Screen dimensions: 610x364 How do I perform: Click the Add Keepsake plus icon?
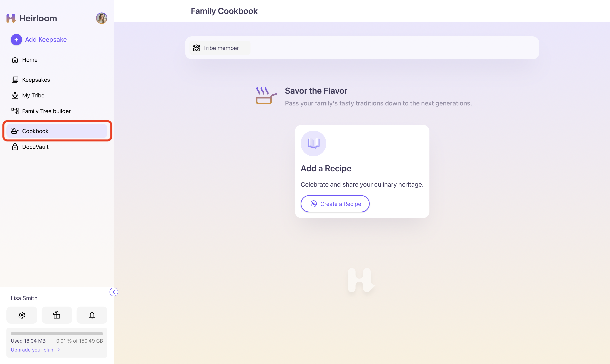[x=16, y=40]
